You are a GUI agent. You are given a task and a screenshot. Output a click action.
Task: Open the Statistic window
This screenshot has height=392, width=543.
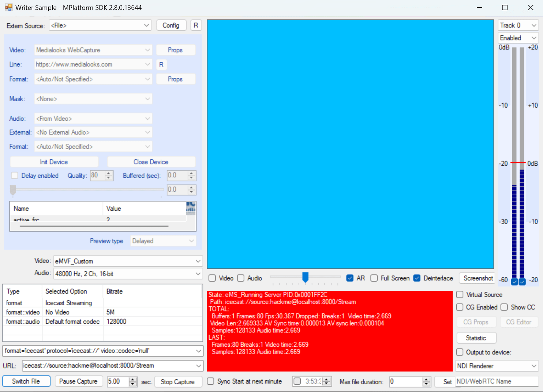tap(476, 338)
